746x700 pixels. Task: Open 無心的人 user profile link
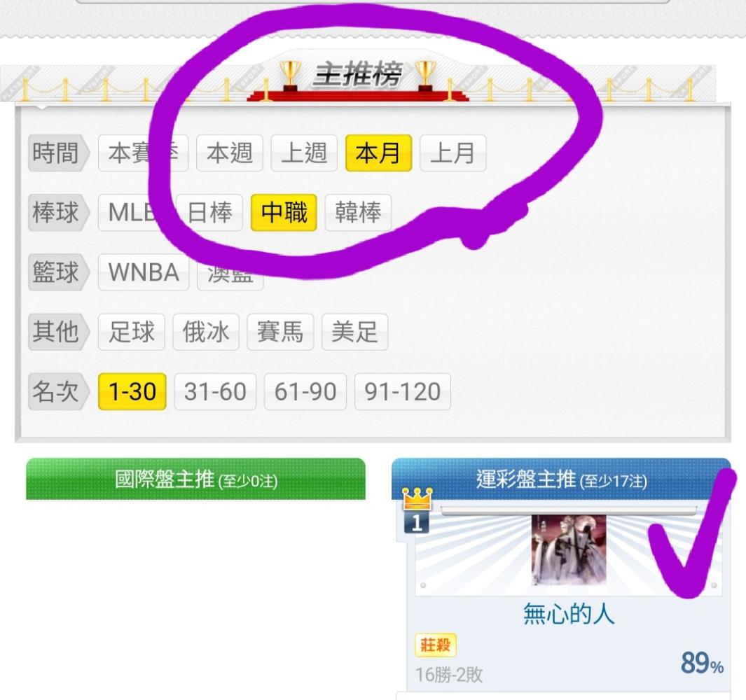click(x=569, y=613)
